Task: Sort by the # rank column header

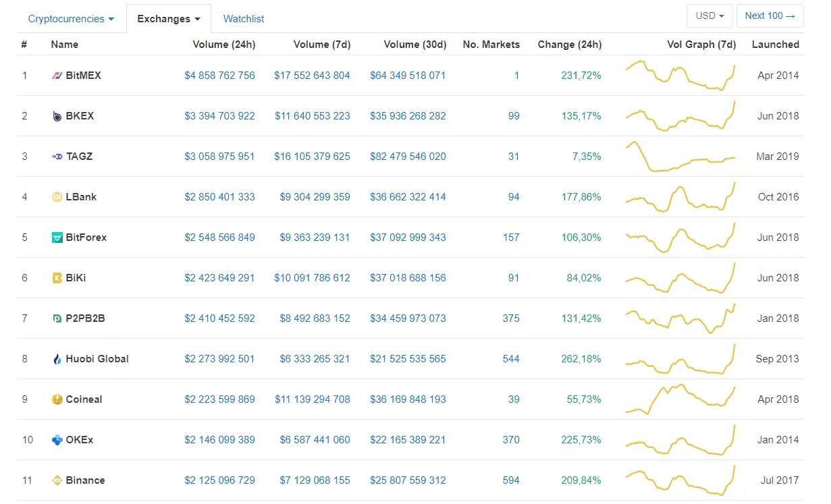Action: (24, 45)
